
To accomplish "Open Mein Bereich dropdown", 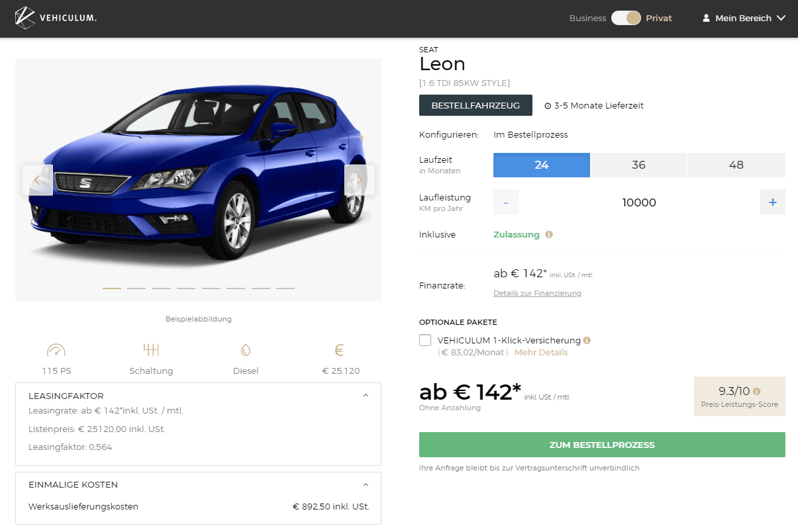I will pyautogui.click(x=744, y=19).
